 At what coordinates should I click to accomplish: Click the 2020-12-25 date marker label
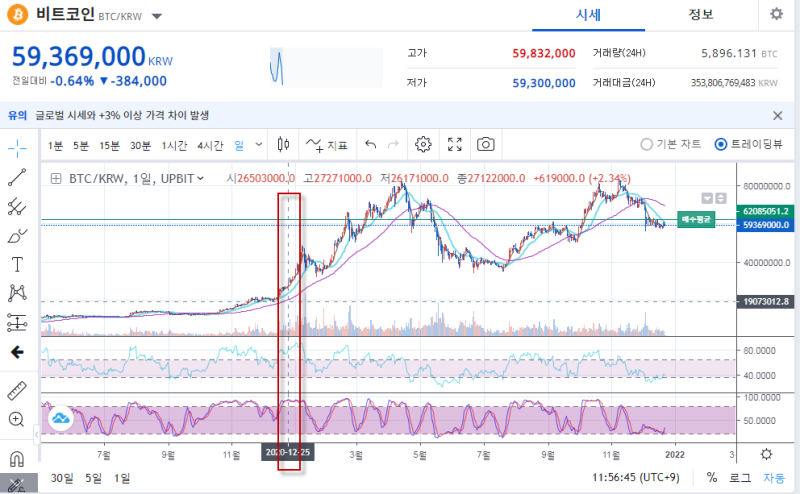click(x=288, y=452)
